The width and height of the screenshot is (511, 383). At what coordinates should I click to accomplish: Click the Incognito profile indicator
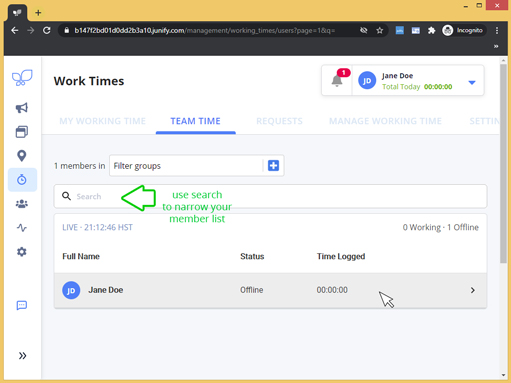pyautogui.click(x=463, y=30)
